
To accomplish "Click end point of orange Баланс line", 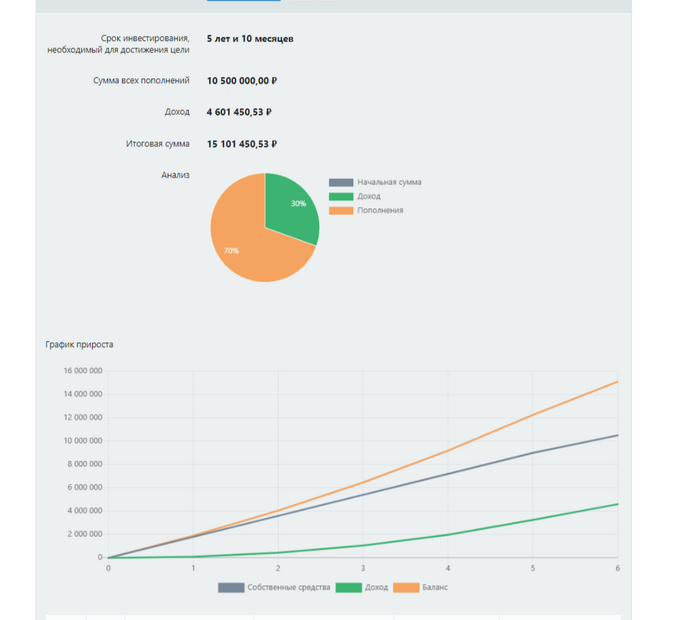I will [x=617, y=382].
